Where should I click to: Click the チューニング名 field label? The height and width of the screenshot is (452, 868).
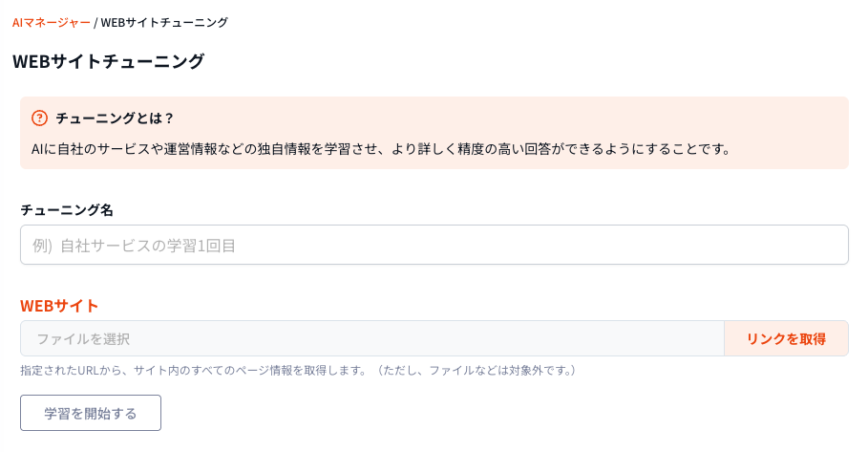coord(67,209)
